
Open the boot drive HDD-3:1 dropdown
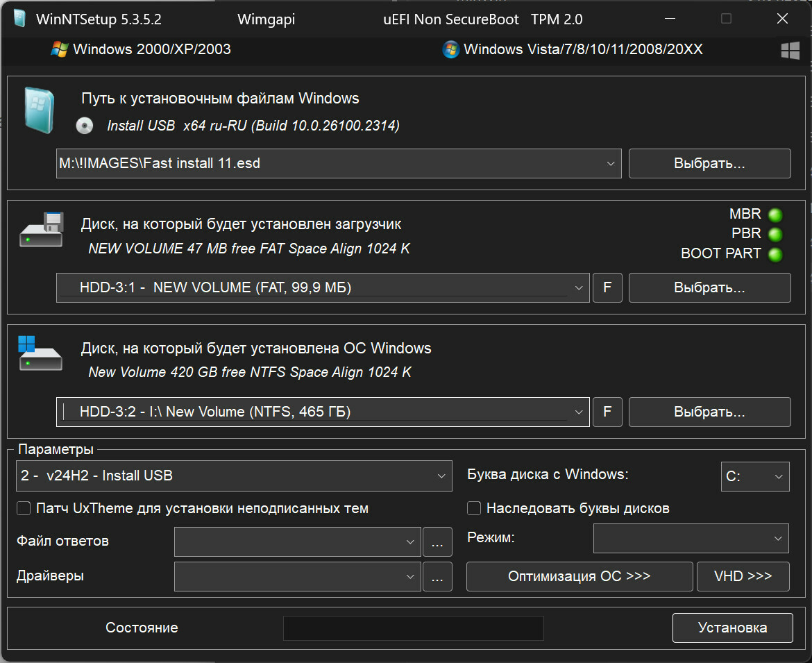(x=579, y=288)
